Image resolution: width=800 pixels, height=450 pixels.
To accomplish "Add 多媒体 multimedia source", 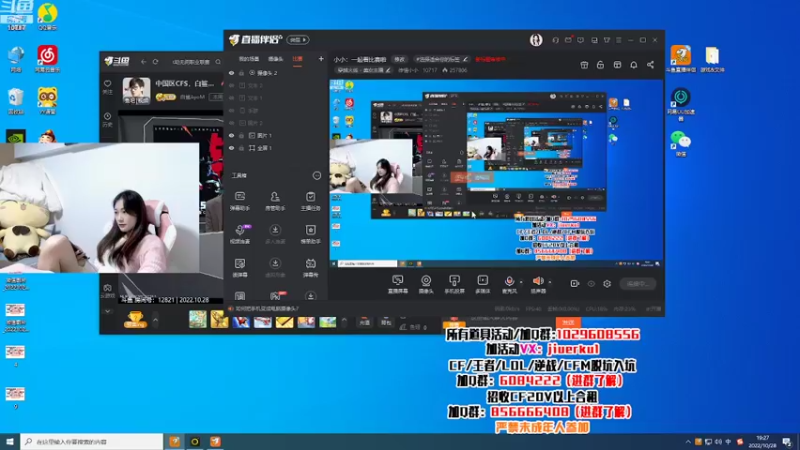I will (483, 284).
